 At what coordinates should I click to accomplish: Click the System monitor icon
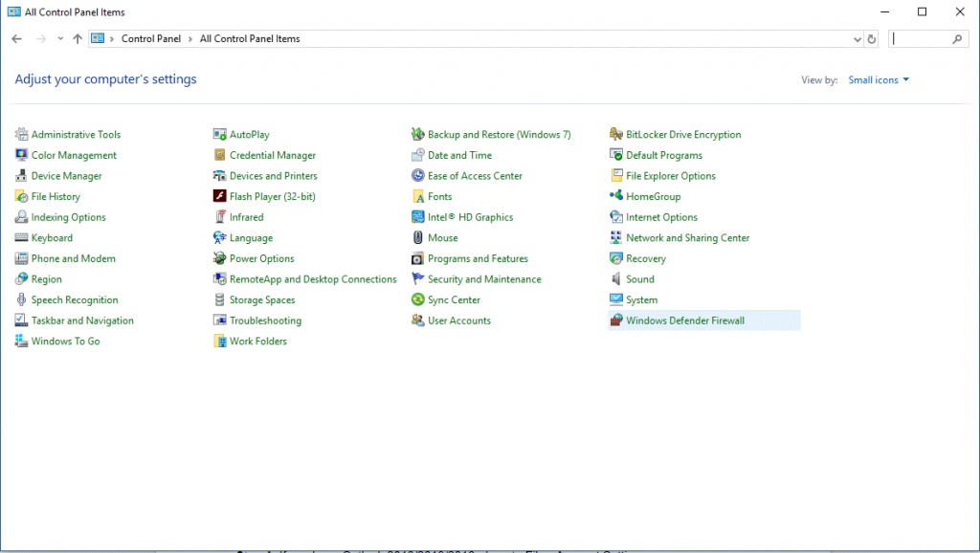[x=615, y=299]
